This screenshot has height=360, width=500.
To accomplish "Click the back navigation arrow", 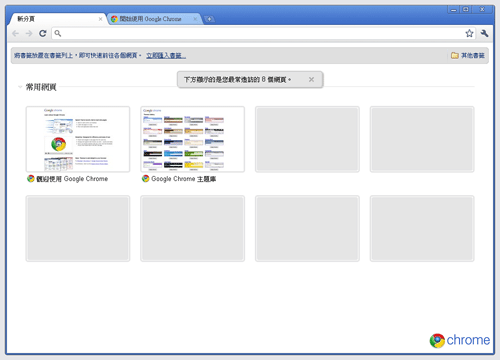I will [x=15, y=33].
